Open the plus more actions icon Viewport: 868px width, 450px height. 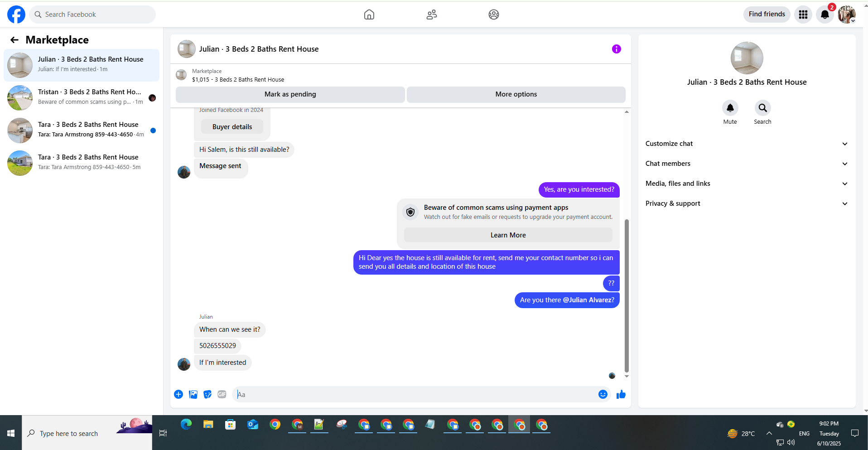click(178, 394)
